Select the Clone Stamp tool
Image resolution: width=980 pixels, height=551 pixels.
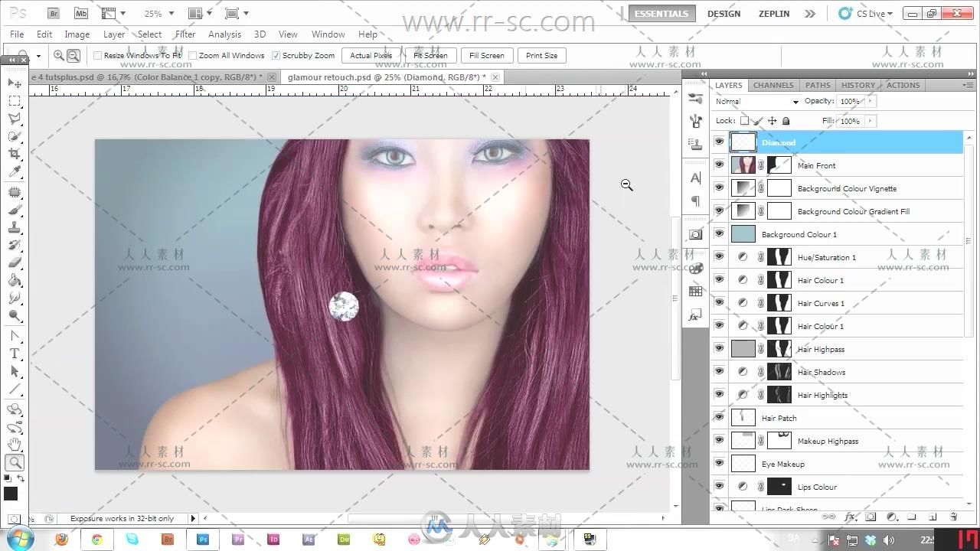pos(15,228)
